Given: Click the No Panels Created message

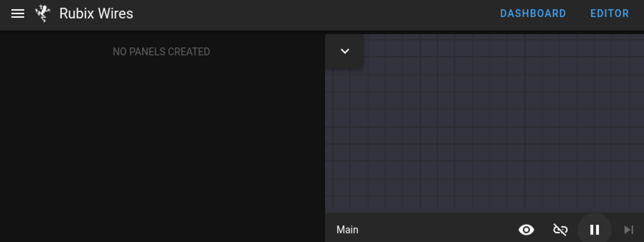Looking at the screenshot, I should point(161,52).
